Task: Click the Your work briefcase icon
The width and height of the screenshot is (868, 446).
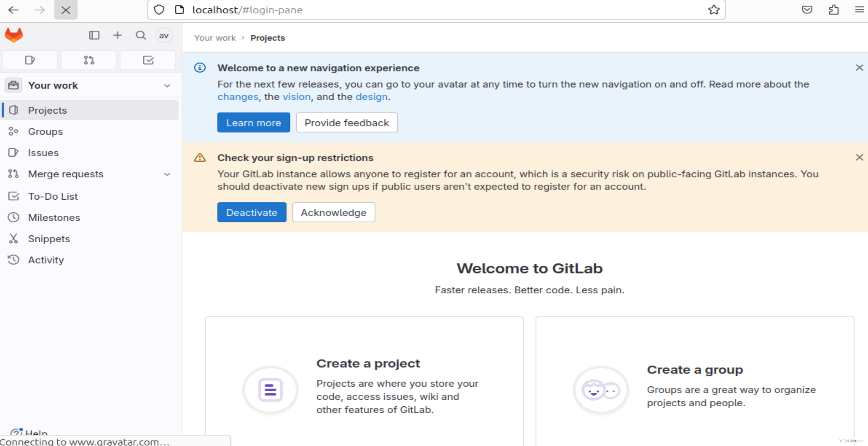Action: [13, 85]
